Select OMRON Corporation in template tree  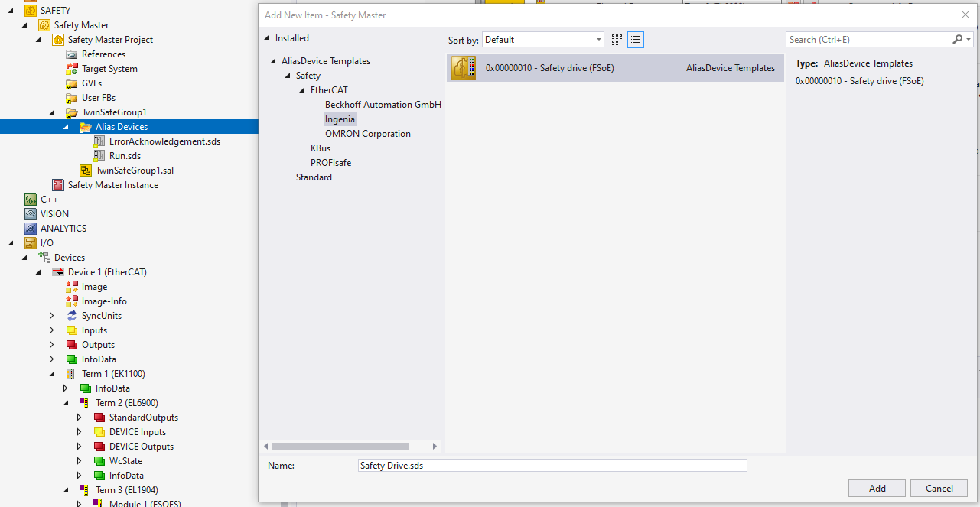tap(367, 134)
